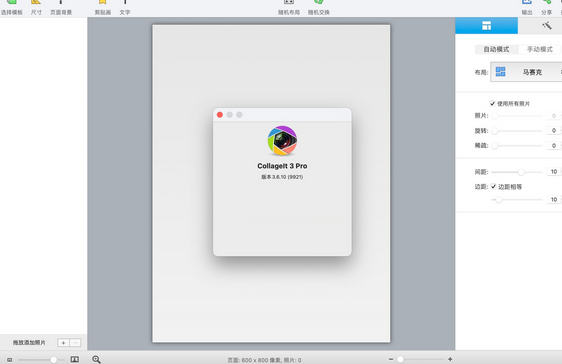Viewport: 562px width, 364px height.
Task: Click the 拖放添加照片 label
Action: [x=29, y=343]
